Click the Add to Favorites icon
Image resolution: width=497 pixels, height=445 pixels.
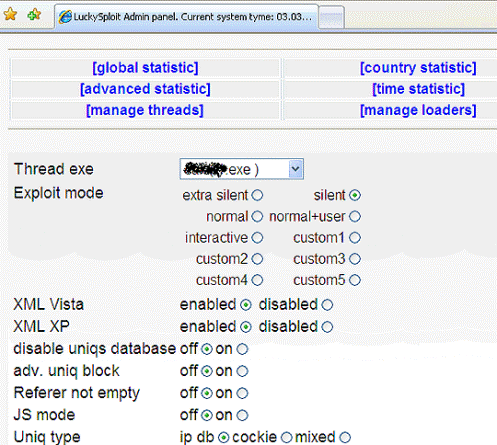[x=34, y=14]
